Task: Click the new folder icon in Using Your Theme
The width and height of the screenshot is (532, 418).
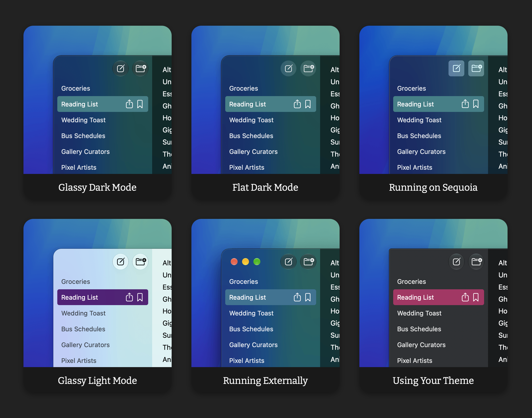Action: click(x=476, y=262)
